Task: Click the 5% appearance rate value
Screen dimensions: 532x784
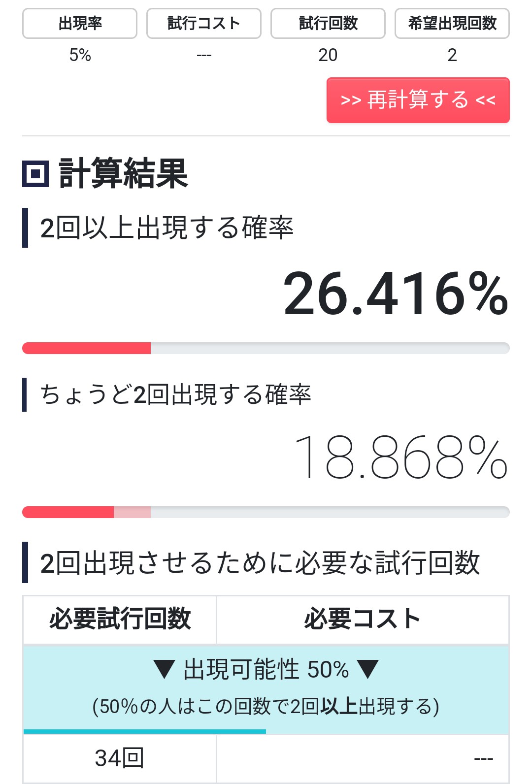Action: tap(80, 55)
